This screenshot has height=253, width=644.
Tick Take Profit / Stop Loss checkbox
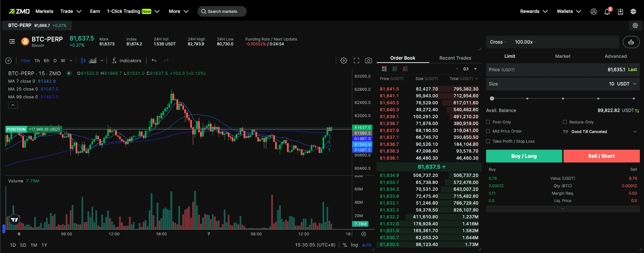488,141
